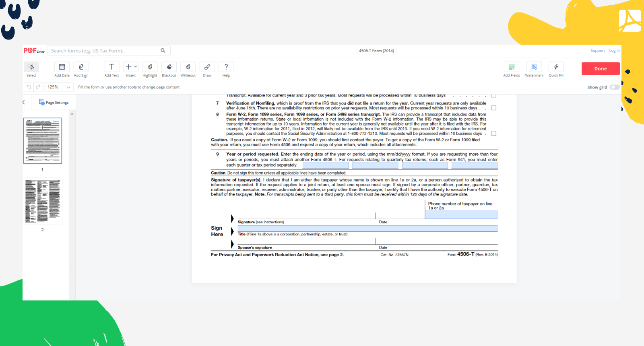This screenshot has height=346, width=644.
Task: Open the Add Sign tool
Action: 81,69
